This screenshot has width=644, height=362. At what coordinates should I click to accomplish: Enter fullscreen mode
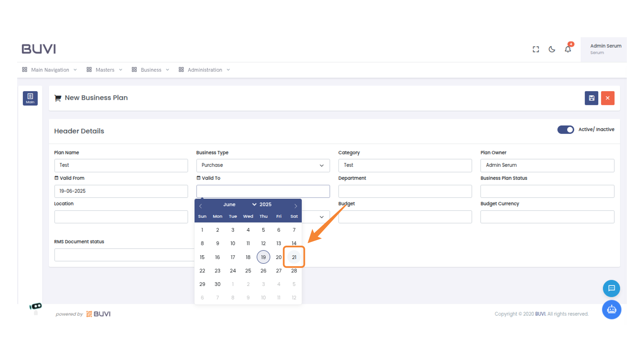click(536, 49)
